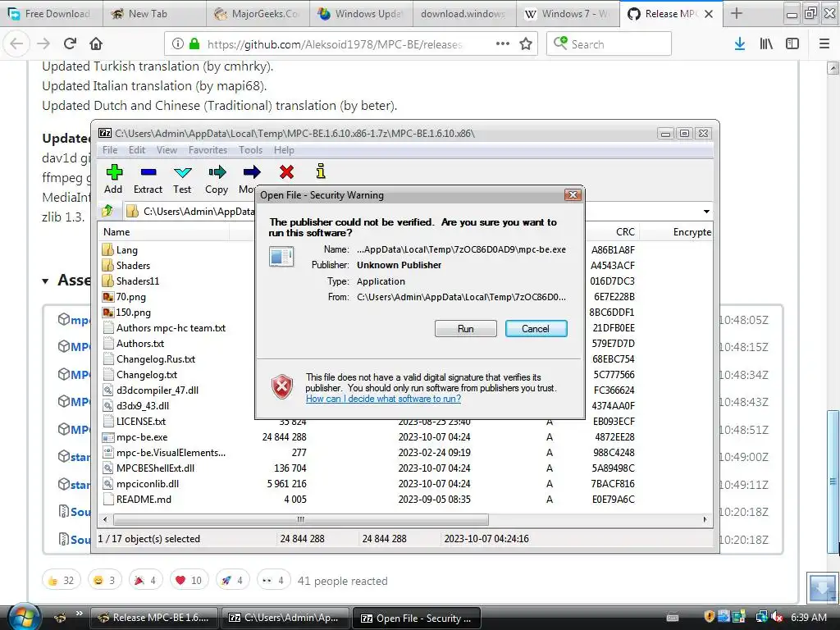The height and width of the screenshot is (630, 840).
Task: Open Firefox hamburger menu
Action: (x=824, y=43)
